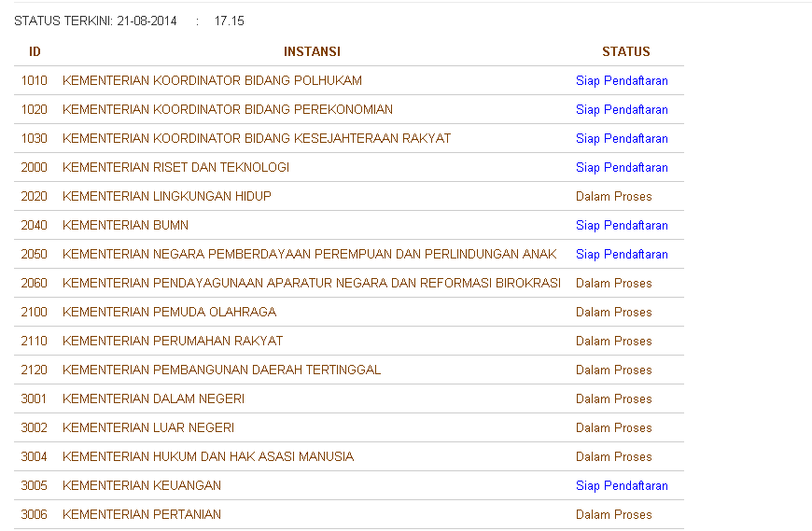Open Siap Pendaftaran link for Kementerian Koordinator Bidang Polhukam

tap(622, 81)
